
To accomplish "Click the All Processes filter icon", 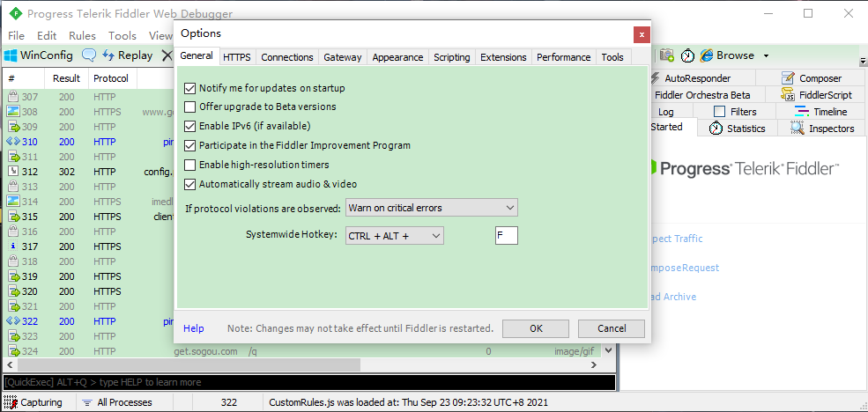I will (x=87, y=402).
